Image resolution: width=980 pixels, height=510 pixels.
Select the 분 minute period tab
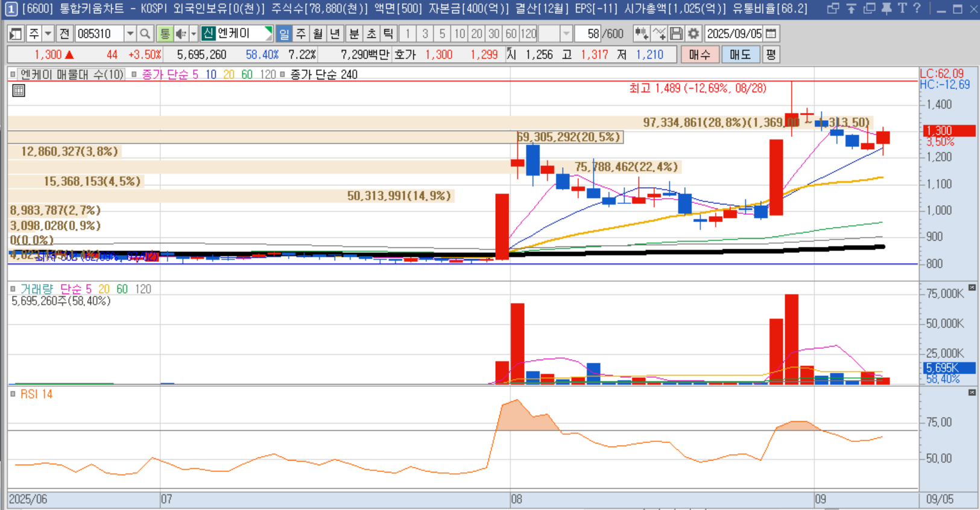(x=354, y=34)
